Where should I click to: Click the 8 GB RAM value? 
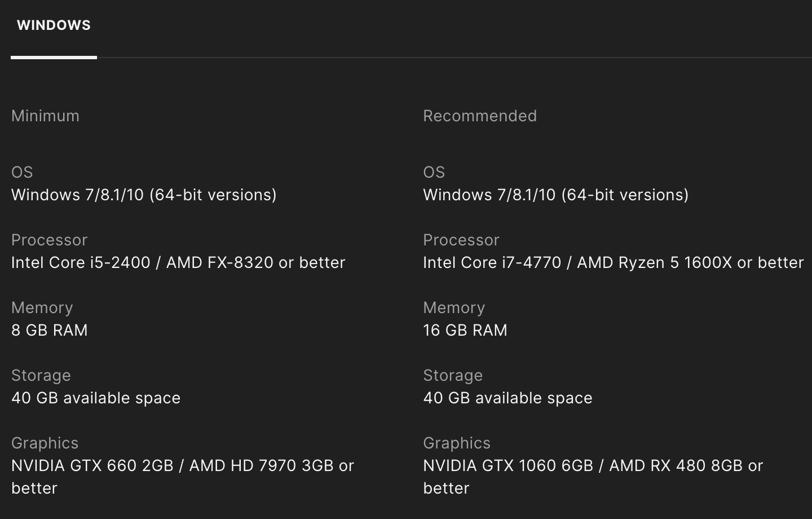pos(50,330)
